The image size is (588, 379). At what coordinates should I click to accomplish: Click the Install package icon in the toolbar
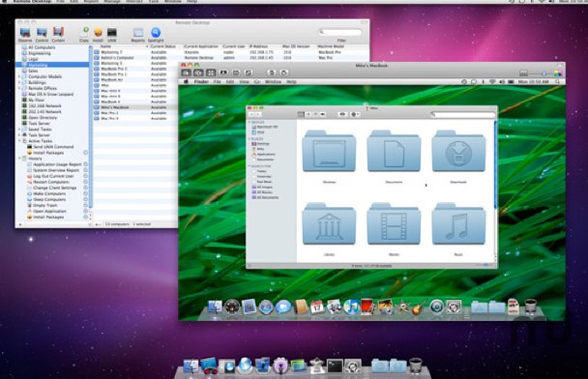(x=98, y=33)
